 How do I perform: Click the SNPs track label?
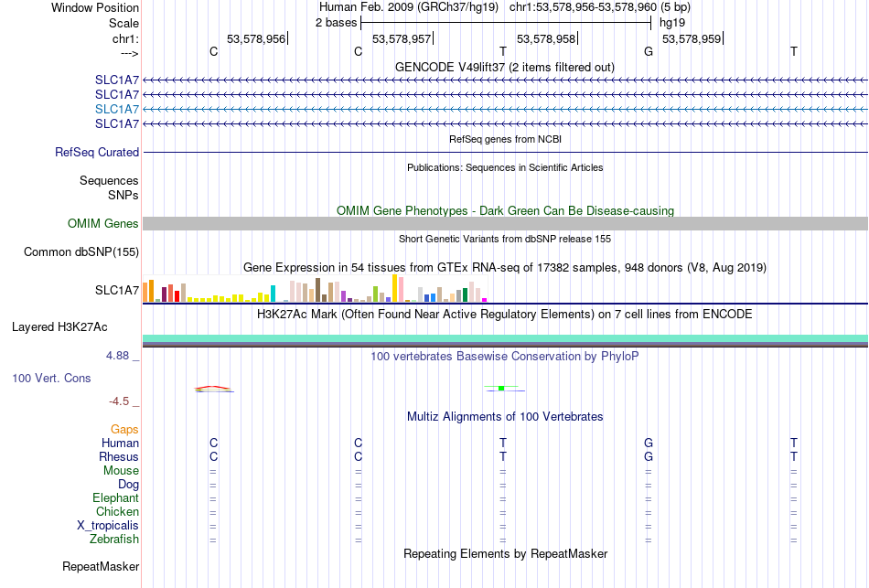click(x=123, y=195)
